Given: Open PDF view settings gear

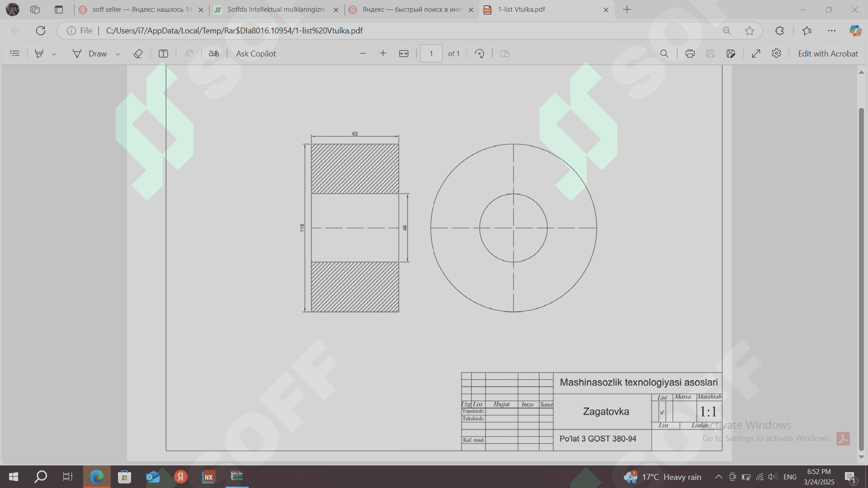Looking at the screenshot, I should point(776,53).
